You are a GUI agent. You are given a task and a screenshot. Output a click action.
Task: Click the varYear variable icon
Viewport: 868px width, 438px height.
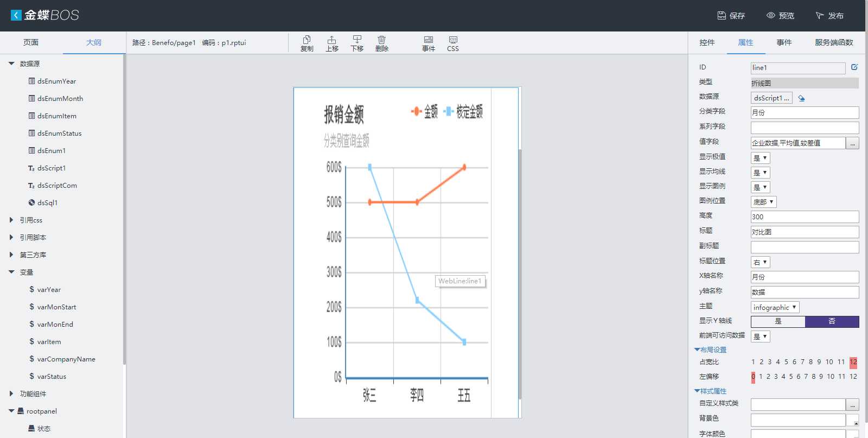[x=31, y=289]
